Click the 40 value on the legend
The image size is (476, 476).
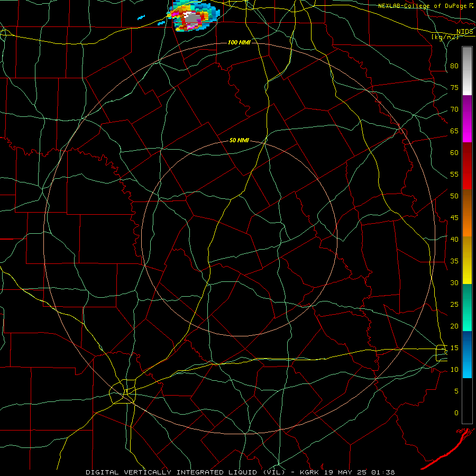click(x=454, y=240)
